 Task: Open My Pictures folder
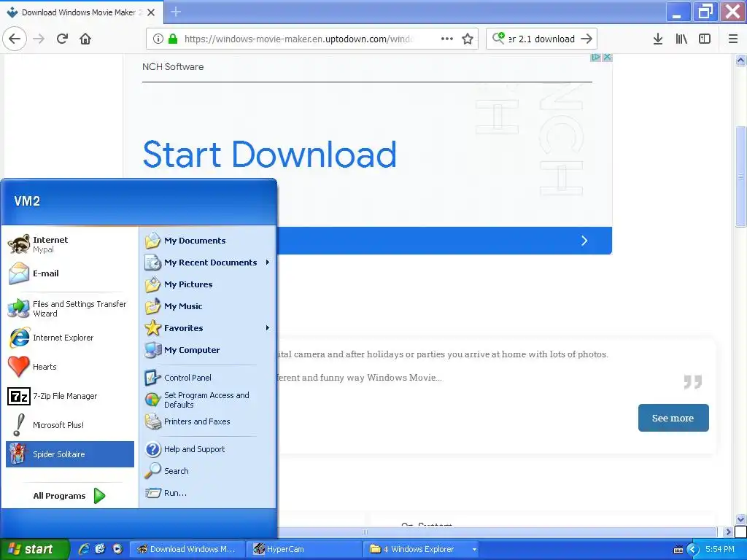(208, 284)
